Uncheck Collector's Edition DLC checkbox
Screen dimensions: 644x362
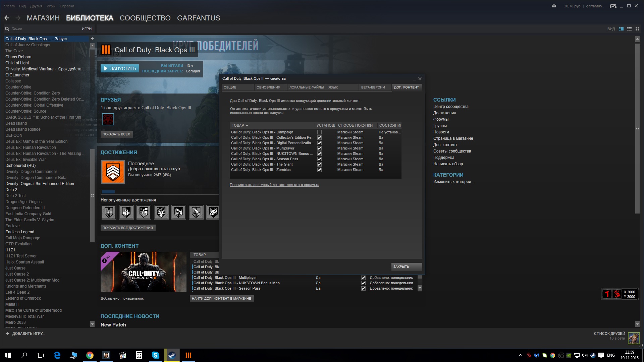(x=319, y=138)
